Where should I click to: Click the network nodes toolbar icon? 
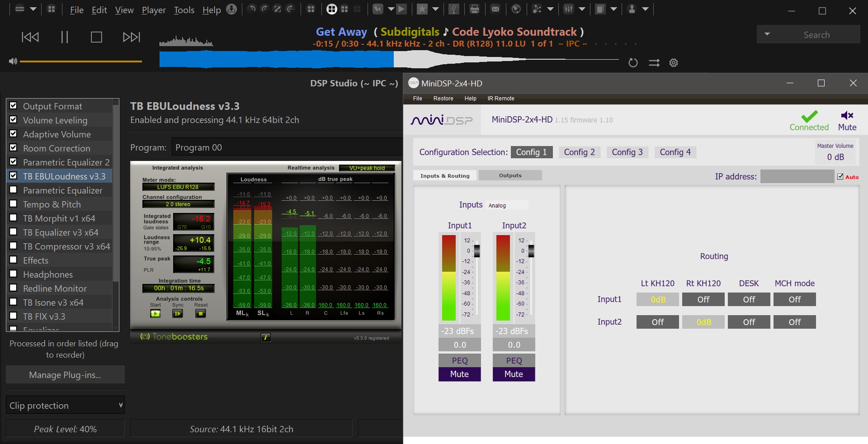pos(537,9)
